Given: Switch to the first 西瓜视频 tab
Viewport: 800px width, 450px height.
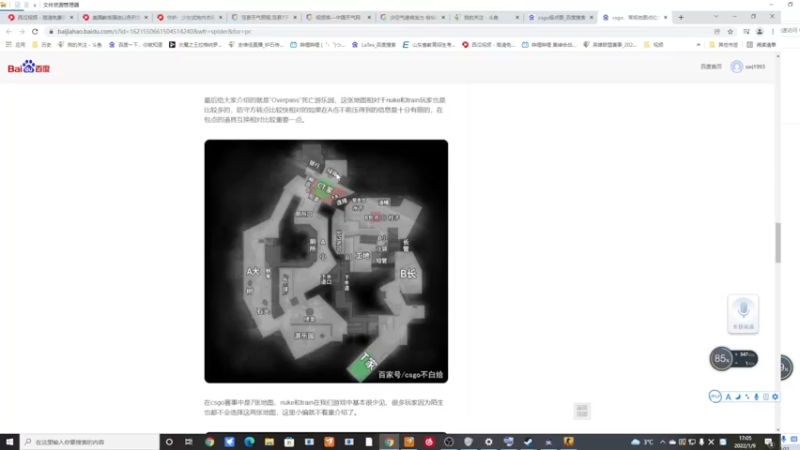Looking at the screenshot, I should pyautogui.click(x=40, y=17).
